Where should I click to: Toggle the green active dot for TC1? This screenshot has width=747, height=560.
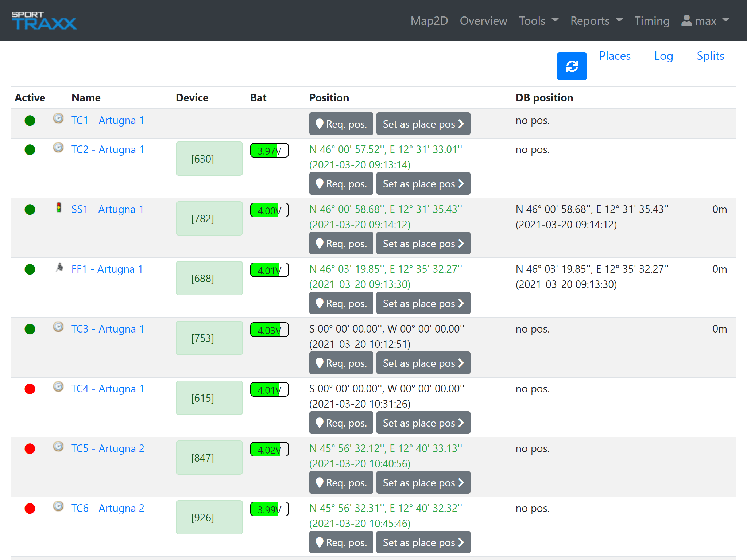coord(30,121)
